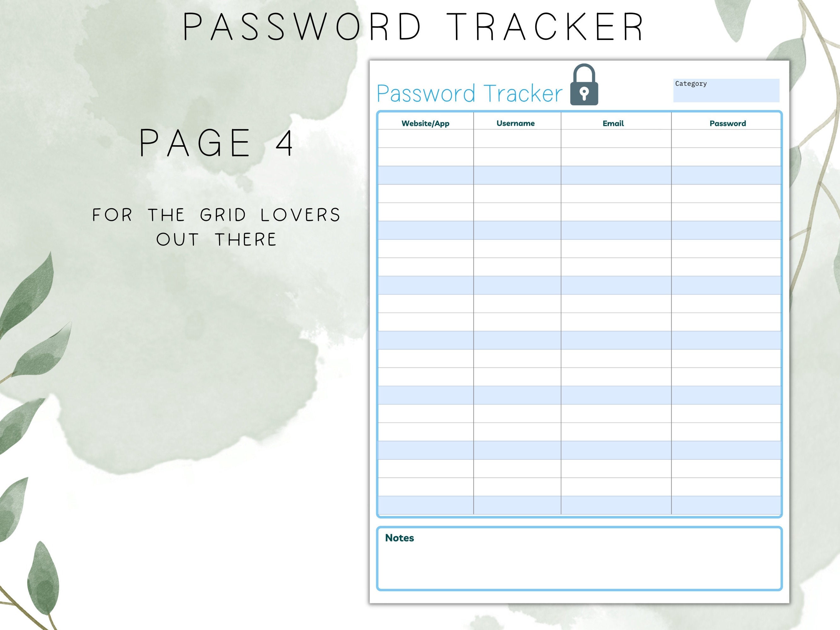Screen dimensions: 840x630
Task: Click the Username column header
Action: [516, 123]
